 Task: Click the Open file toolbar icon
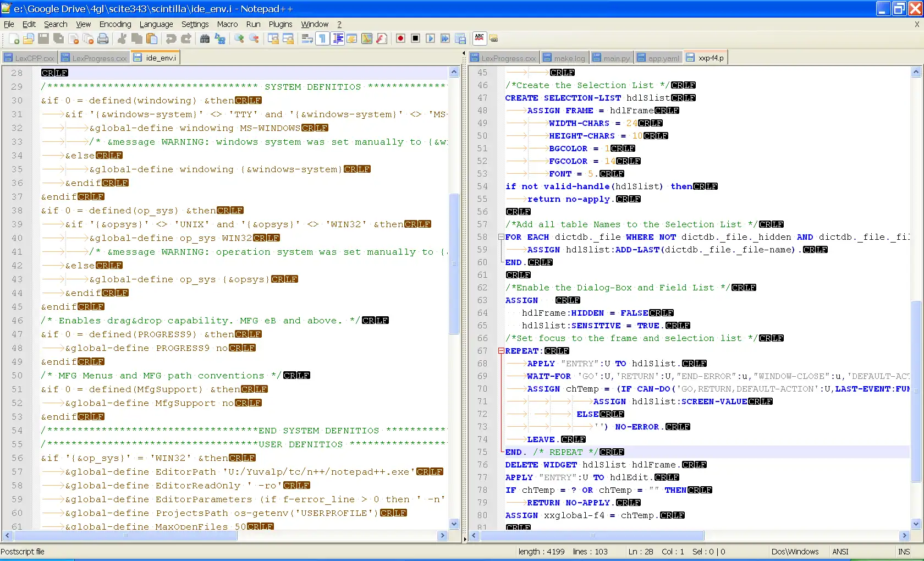click(x=29, y=38)
